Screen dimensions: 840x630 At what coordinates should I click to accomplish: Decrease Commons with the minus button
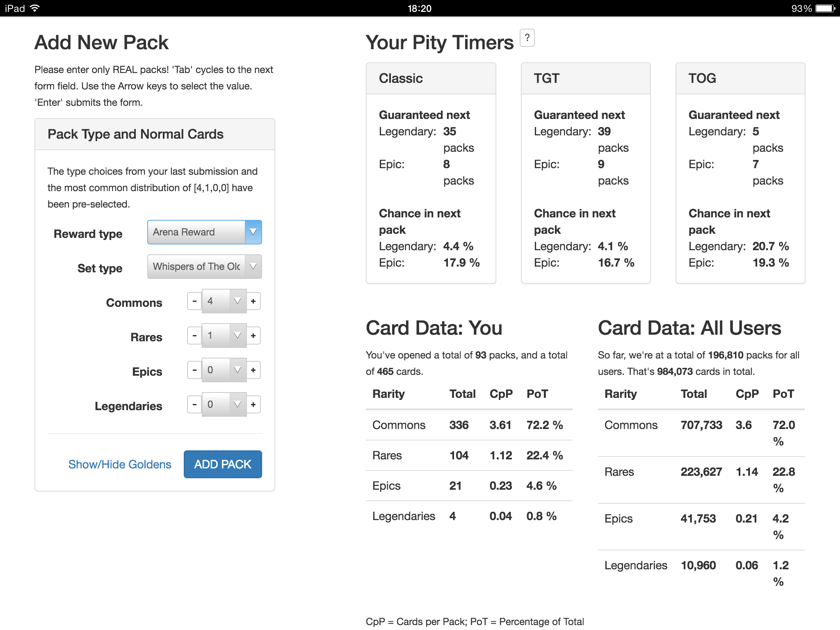pos(194,301)
